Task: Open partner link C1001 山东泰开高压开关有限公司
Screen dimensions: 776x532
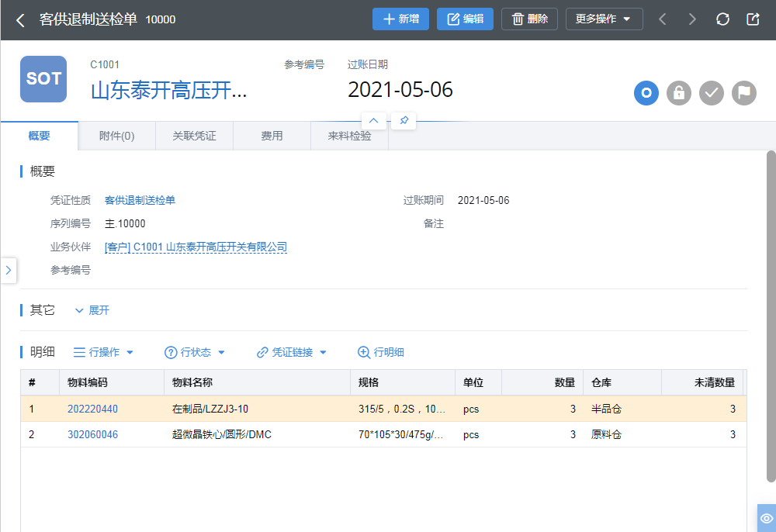Action: (196, 247)
